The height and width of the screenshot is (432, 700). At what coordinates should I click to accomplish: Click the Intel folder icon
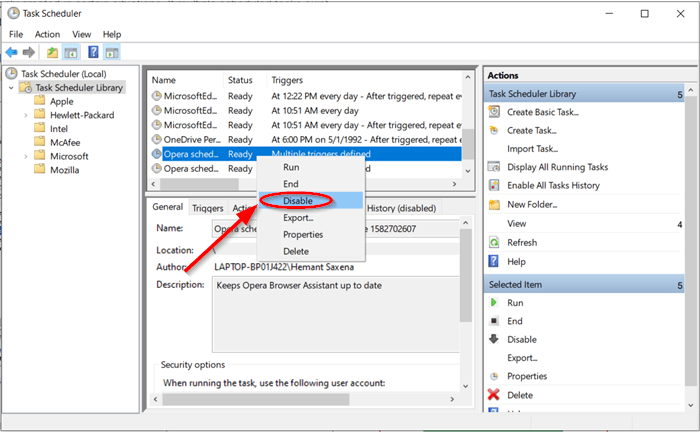pos(40,128)
